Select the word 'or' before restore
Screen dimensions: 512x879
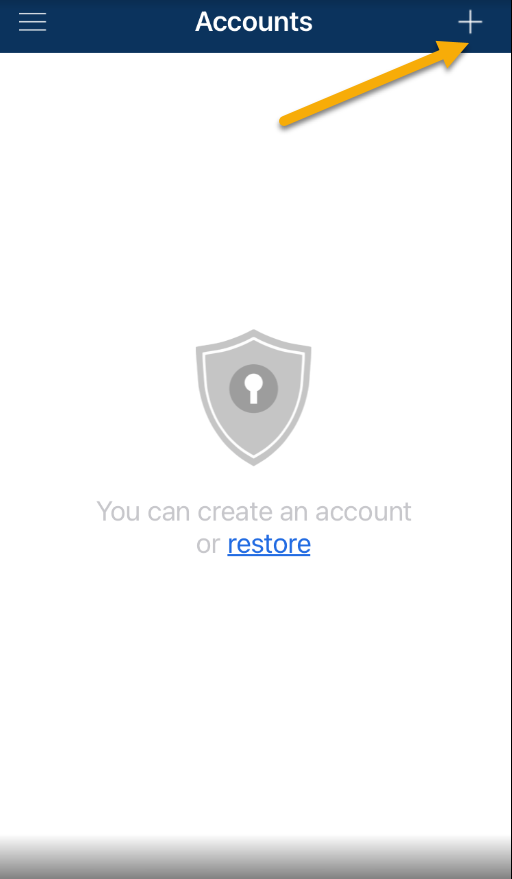pos(208,545)
